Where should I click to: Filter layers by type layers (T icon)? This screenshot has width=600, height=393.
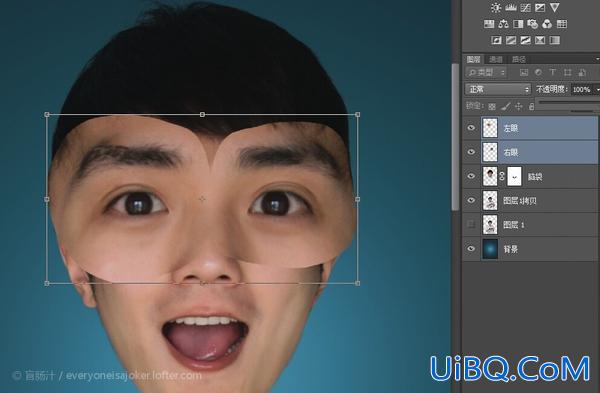[x=553, y=72]
